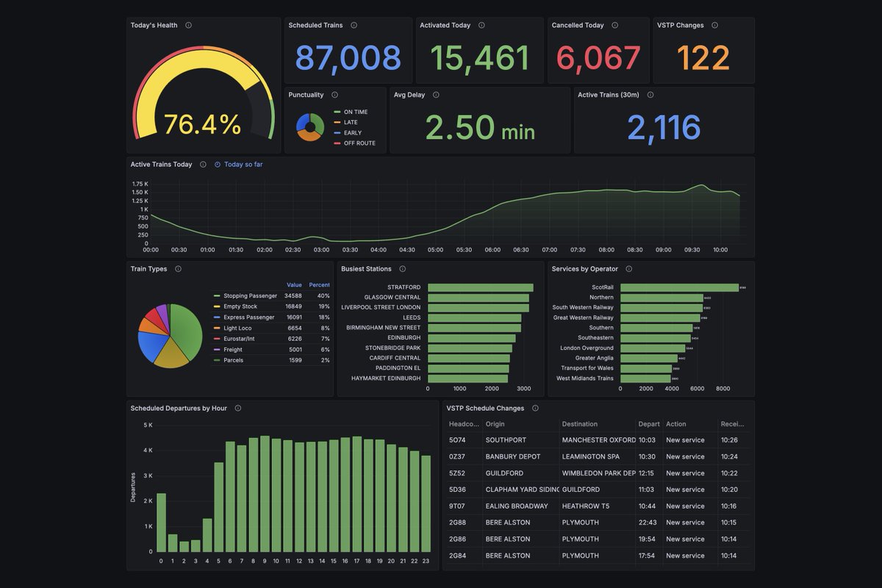Viewport: 882px width, 588px height.
Task: Click the Today so far time override link
Action: tap(243, 165)
